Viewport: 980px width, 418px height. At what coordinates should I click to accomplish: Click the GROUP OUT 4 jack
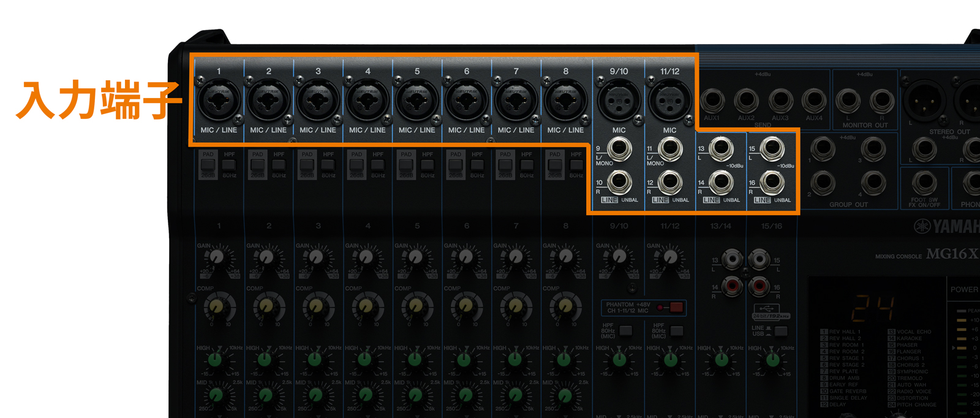tap(873, 183)
